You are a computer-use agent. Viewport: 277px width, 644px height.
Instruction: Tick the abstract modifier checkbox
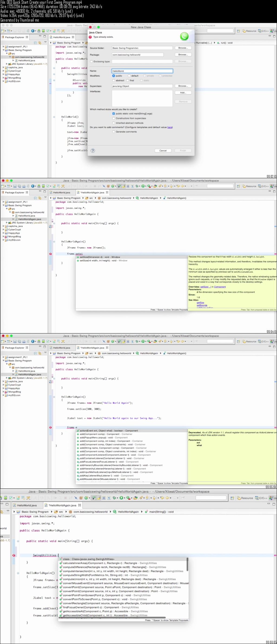click(x=114, y=80)
